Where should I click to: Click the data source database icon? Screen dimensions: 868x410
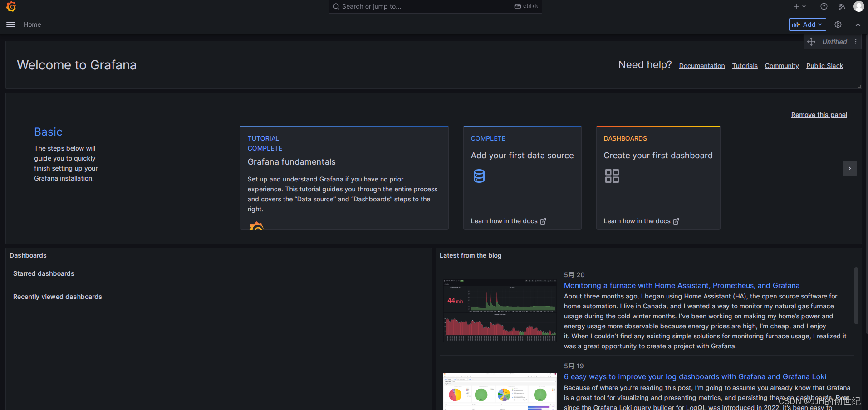[479, 176]
